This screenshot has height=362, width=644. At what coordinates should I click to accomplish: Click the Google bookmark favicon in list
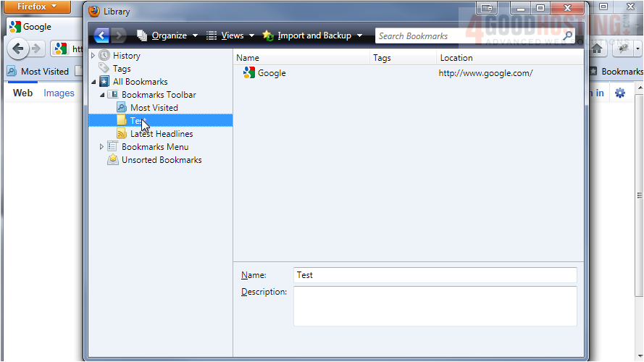click(x=249, y=73)
